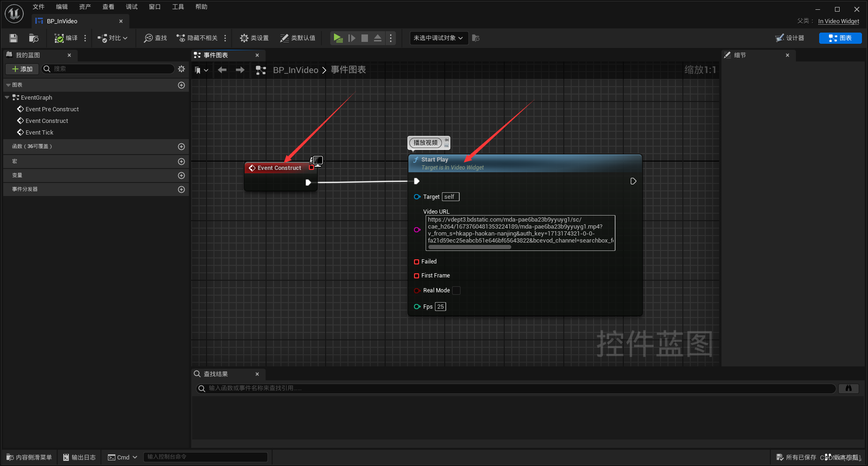Select Event Construct in the tree

click(47, 121)
